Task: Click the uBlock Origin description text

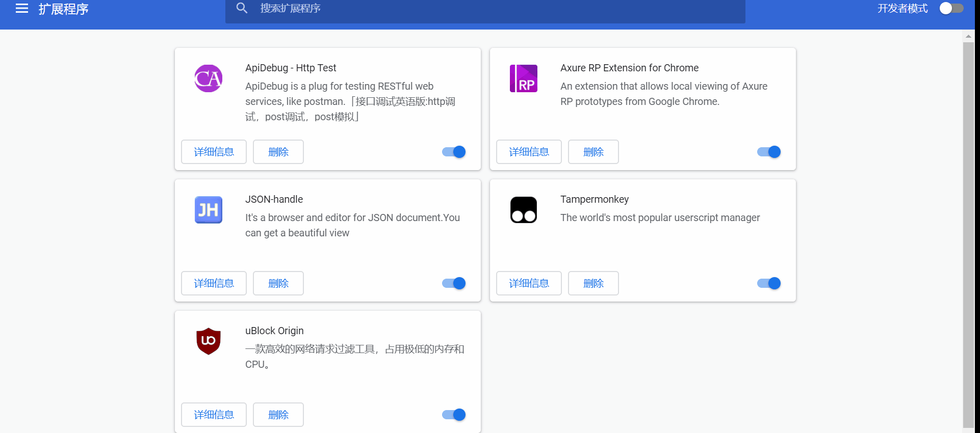Action: (x=354, y=357)
